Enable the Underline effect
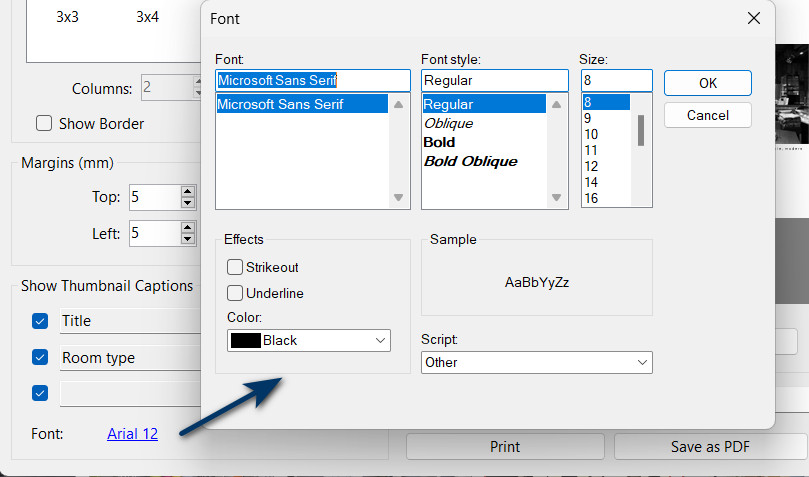This screenshot has width=809, height=477. coord(235,294)
